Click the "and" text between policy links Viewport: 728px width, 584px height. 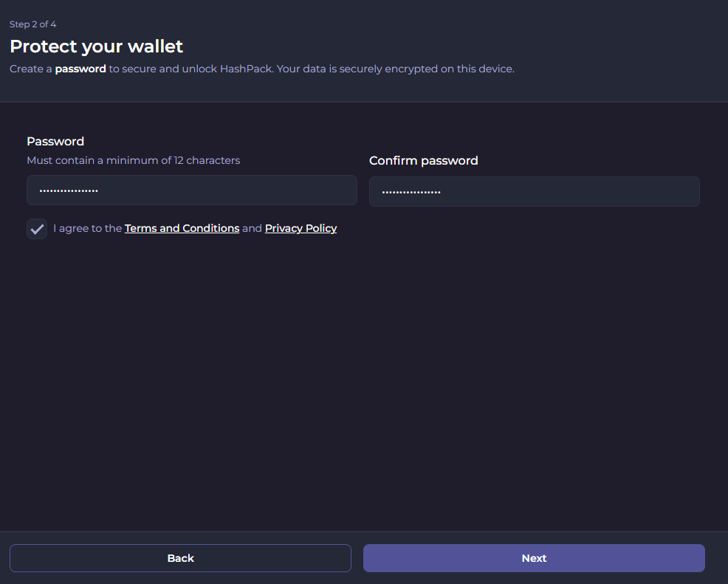[x=252, y=229]
